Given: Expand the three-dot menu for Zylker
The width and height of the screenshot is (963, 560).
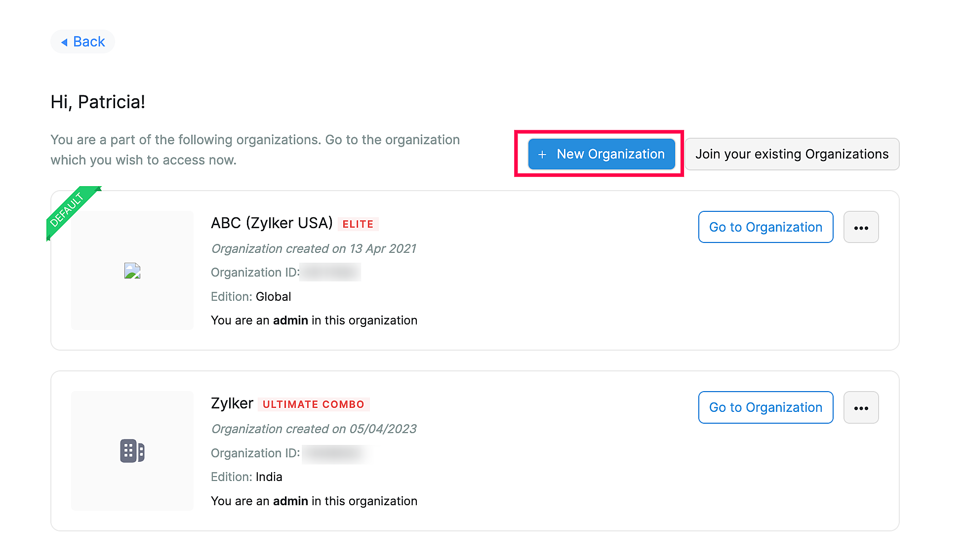Looking at the screenshot, I should coord(861,408).
